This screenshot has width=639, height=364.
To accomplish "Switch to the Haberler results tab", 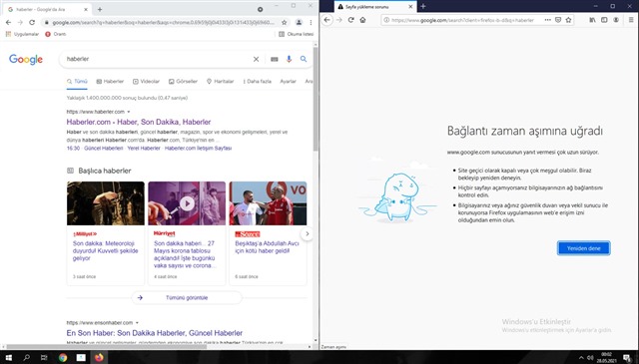I will pyautogui.click(x=110, y=82).
